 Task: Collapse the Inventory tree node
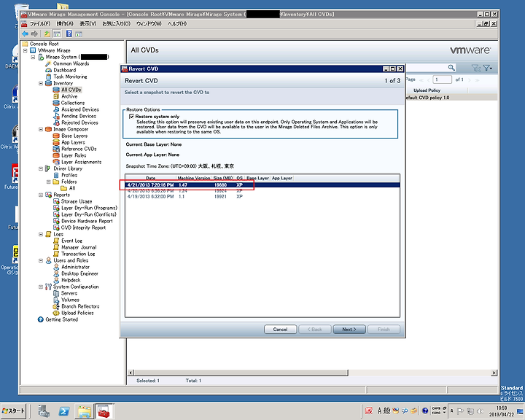(x=41, y=83)
